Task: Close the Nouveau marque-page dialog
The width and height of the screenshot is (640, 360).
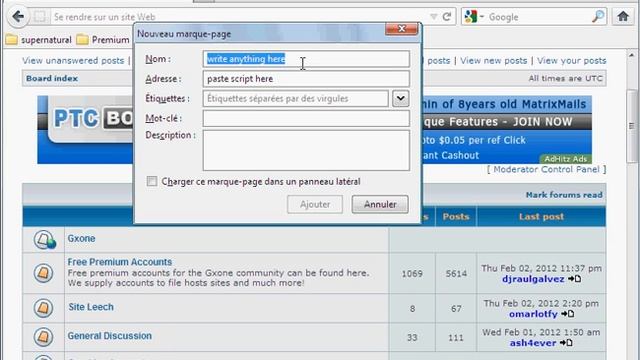Action: click(402, 29)
